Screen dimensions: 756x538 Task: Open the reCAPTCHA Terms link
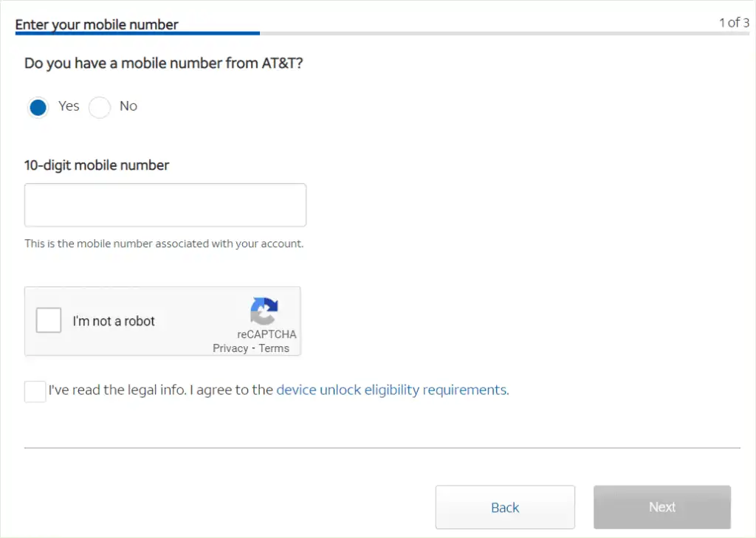pyautogui.click(x=274, y=348)
